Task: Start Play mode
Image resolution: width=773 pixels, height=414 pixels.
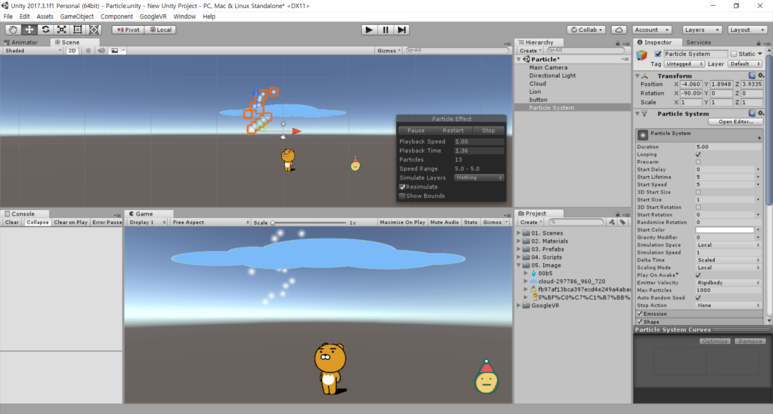Action: (x=369, y=30)
